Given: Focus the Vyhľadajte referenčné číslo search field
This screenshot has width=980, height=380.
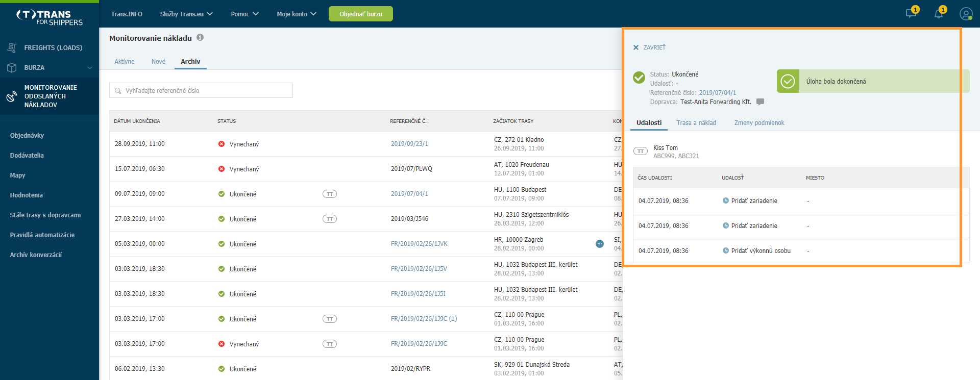Looking at the screenshot, I should [201, 90].
